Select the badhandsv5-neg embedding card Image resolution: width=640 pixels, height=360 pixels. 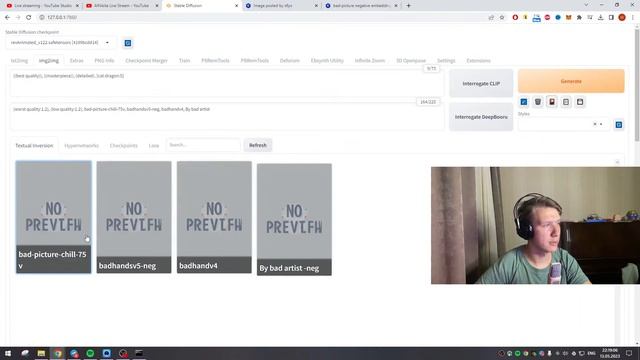pyautogui.click(x=134, y=217)
